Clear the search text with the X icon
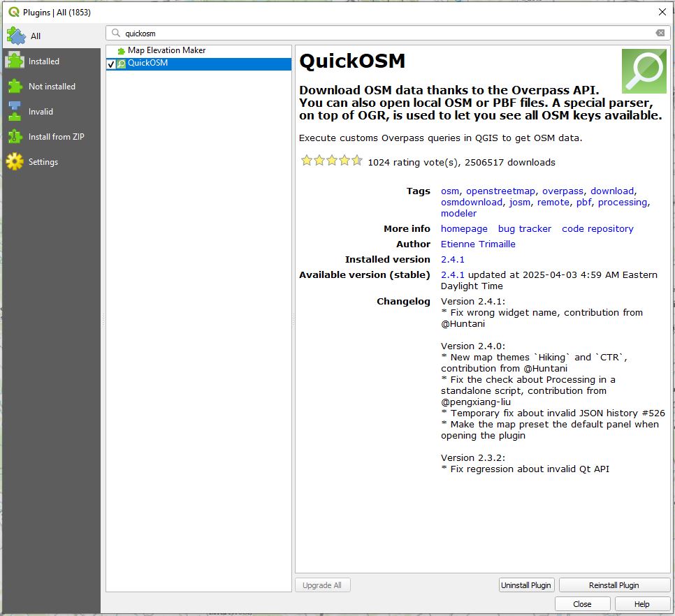The image size is (675, 616). pos(660,34)
